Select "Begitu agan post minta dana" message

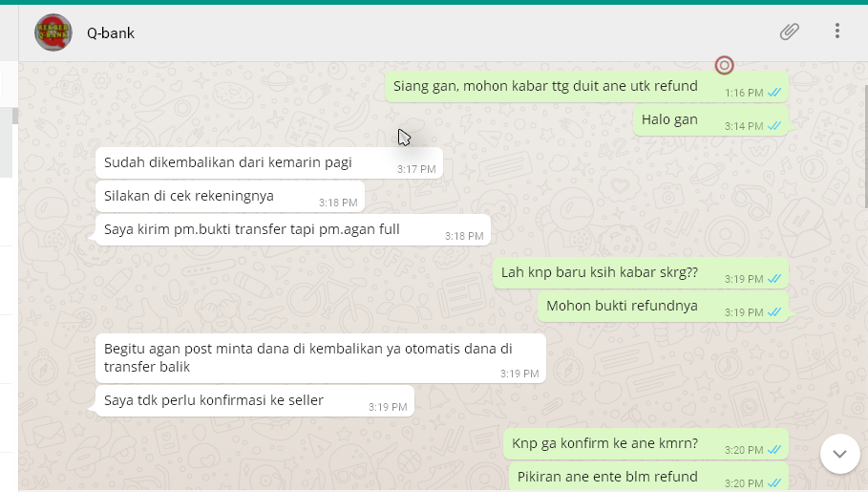[x=321, y=358]
